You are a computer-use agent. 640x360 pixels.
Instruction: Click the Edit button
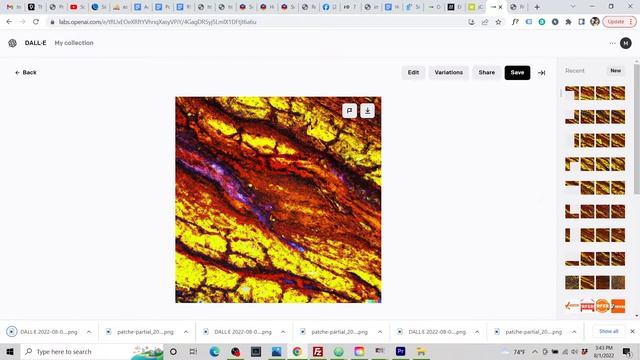(x=413, y=72)
